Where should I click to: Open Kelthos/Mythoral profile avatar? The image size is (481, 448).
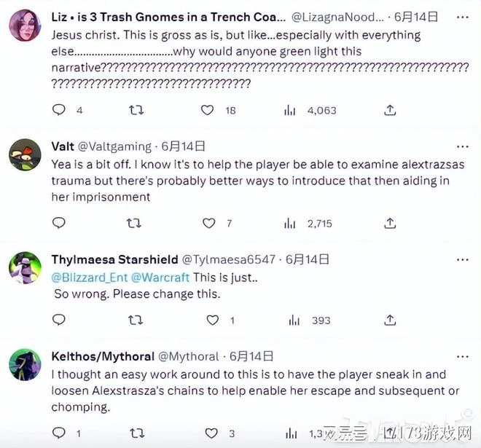coord(25,364)
